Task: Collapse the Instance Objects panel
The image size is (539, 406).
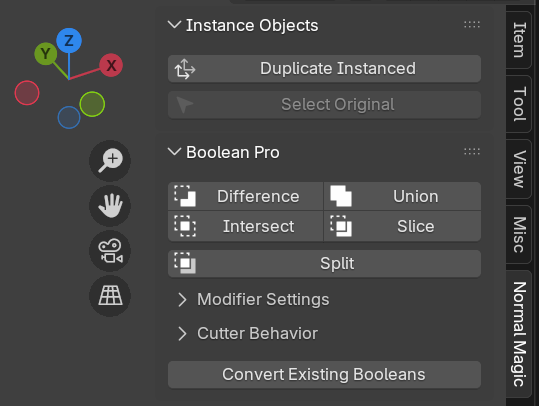Action: [x=174, y=25]
